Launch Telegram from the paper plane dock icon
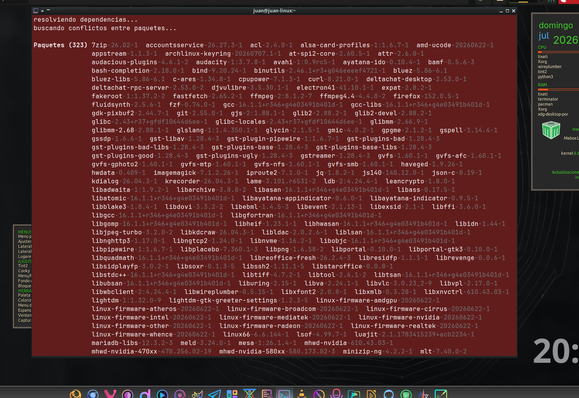 (x=215, y=394)
